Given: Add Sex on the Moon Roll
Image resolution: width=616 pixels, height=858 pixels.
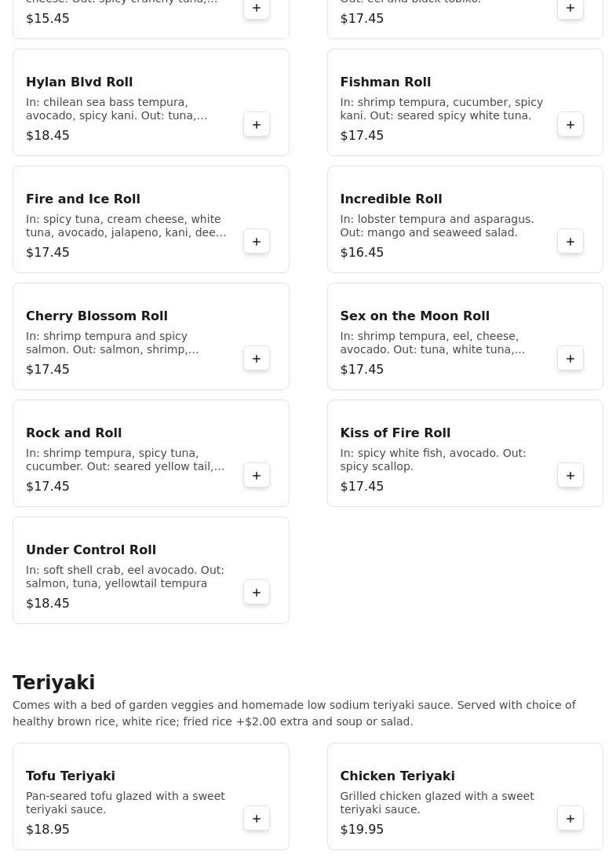Looking at the screenshot, I should pos(570,359).
